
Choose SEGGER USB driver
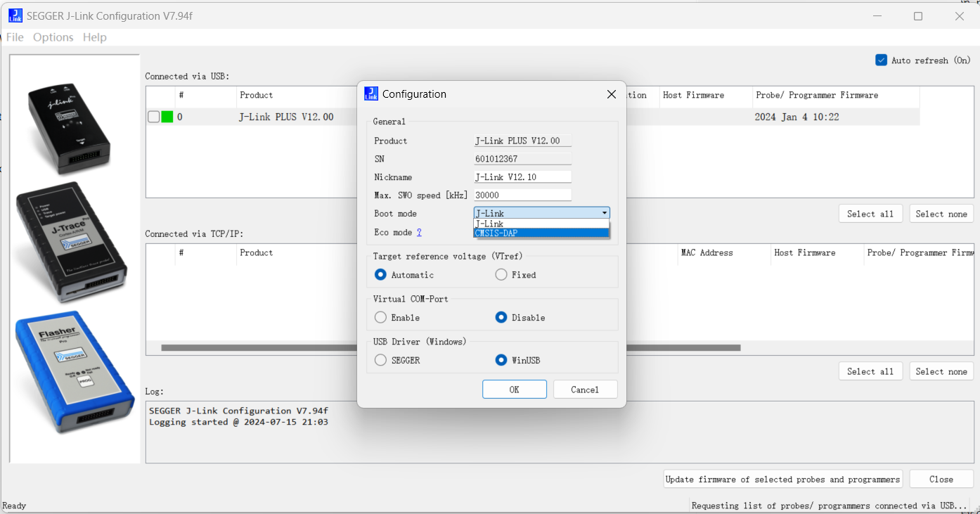380,360
